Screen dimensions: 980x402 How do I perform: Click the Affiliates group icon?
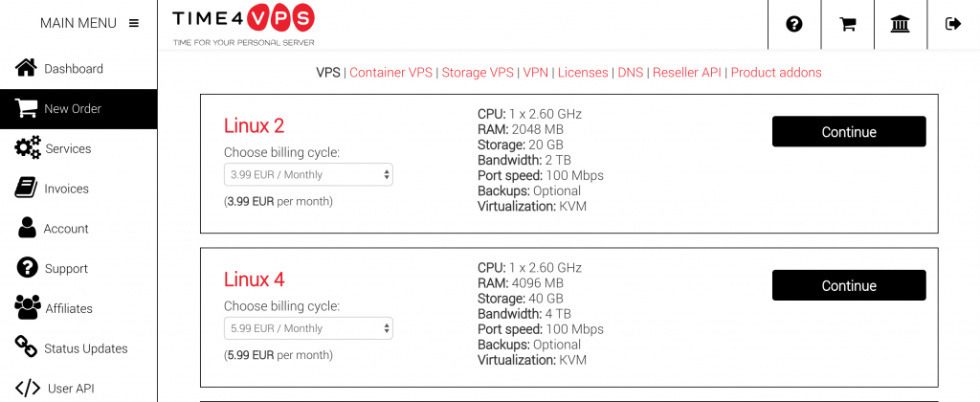tap(28, 308)
